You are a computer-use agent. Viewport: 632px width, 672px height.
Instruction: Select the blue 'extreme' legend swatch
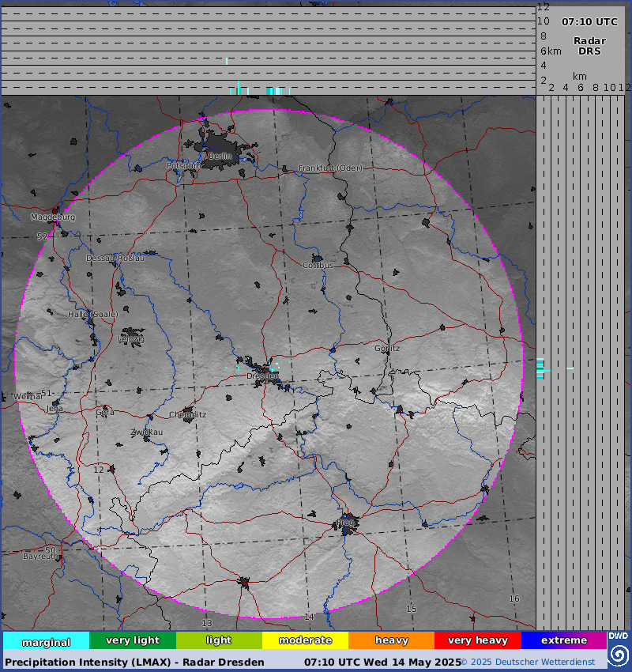point(563,640)
